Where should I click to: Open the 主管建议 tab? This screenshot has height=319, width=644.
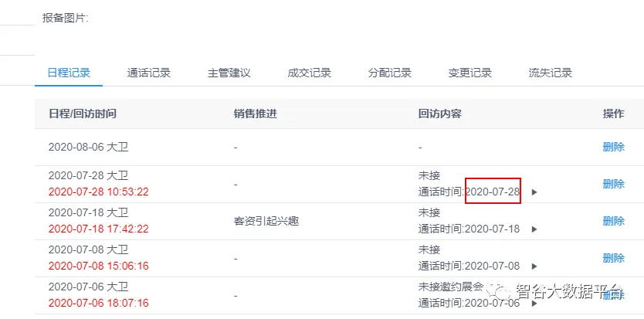pyautogui.click(x=229, y=73)
